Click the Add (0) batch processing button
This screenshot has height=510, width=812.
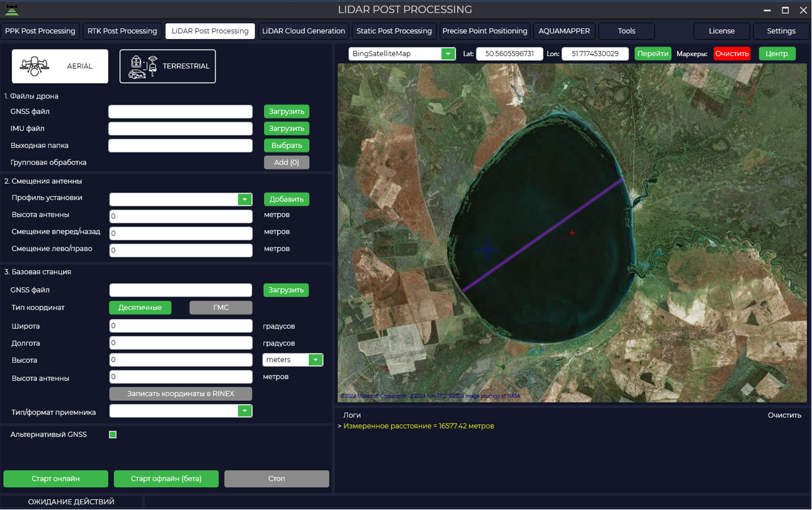coord(287,163)
